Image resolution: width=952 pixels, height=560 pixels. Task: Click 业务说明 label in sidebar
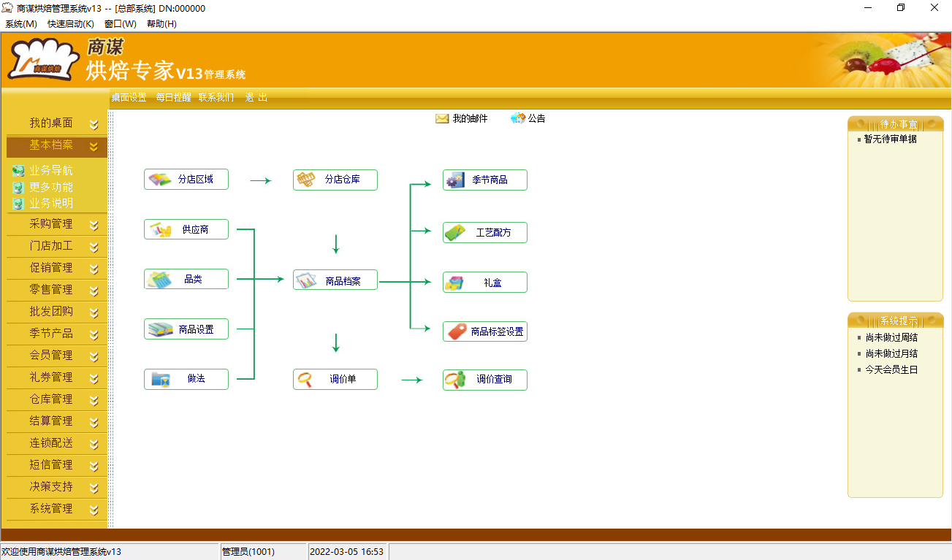click(x=51, y=204)
